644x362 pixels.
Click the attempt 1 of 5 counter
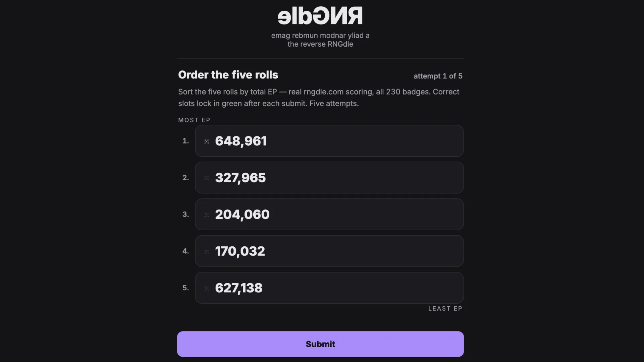point(438,76)
